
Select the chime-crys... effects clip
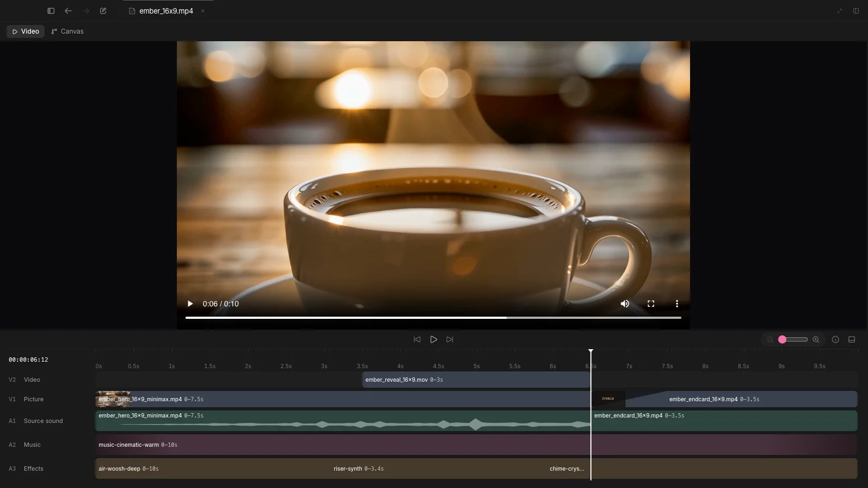[x=569, y=468]
